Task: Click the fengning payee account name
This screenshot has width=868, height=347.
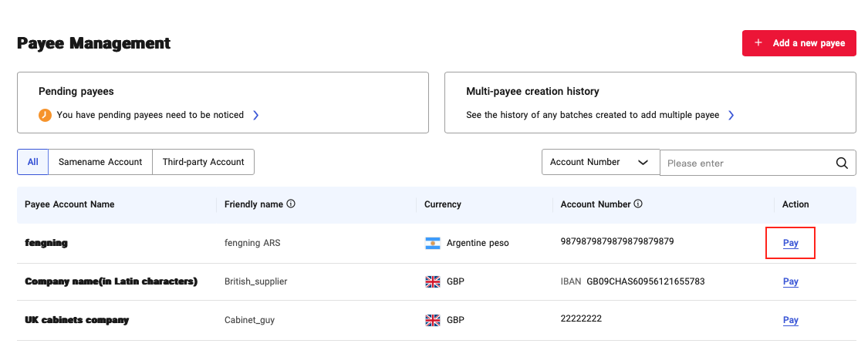Action: 46,243
